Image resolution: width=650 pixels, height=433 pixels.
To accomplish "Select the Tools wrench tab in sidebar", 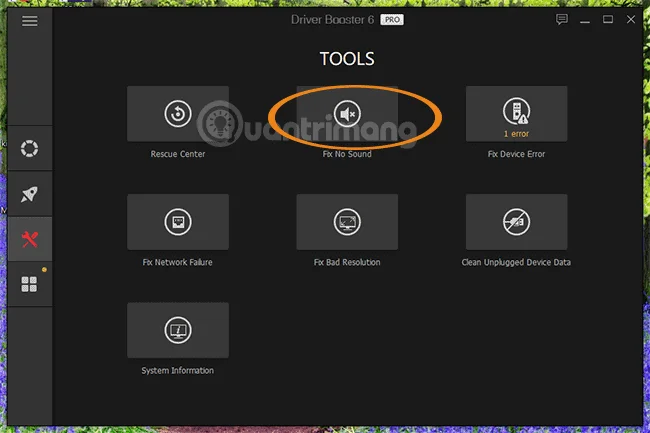I will pyautogui.click(x=29, y=239).
